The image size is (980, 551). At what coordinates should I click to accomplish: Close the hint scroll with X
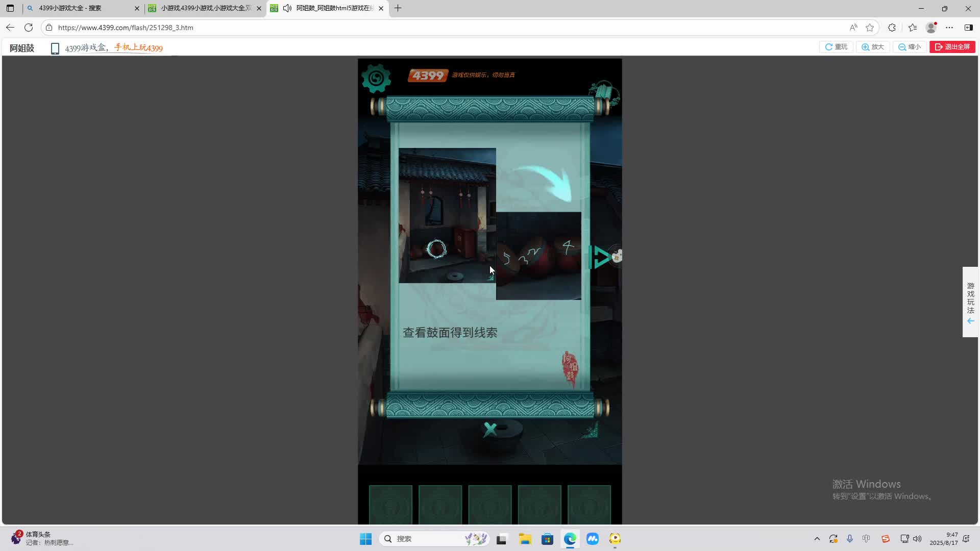pos(490,429)
